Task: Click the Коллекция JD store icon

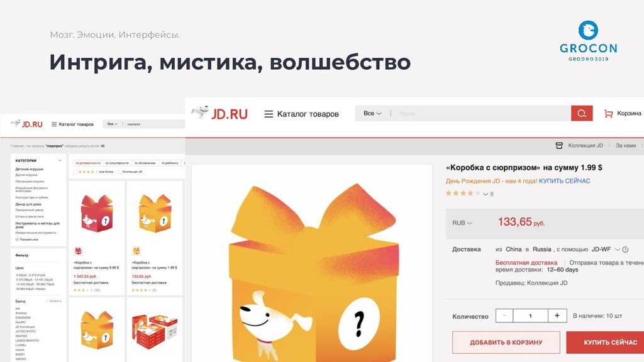Action: [559, 145]
